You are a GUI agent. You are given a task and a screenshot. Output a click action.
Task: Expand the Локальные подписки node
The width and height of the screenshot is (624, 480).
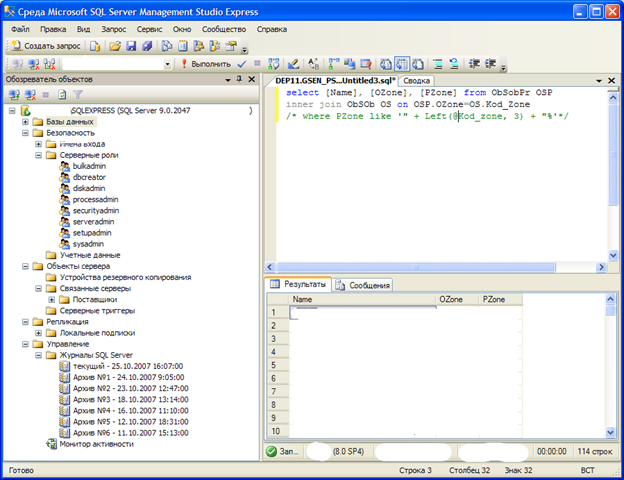[38, 333]
